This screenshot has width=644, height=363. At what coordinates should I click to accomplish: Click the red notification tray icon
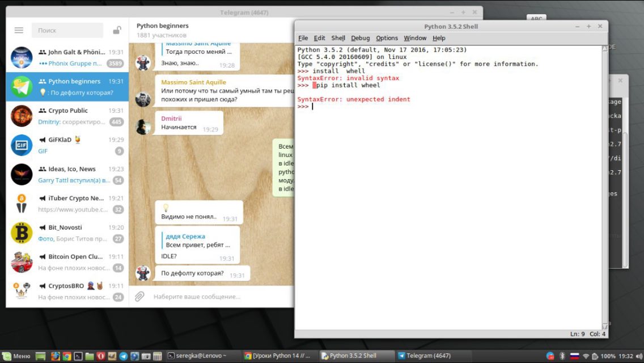pyautogui.click(x=550, y=356)
